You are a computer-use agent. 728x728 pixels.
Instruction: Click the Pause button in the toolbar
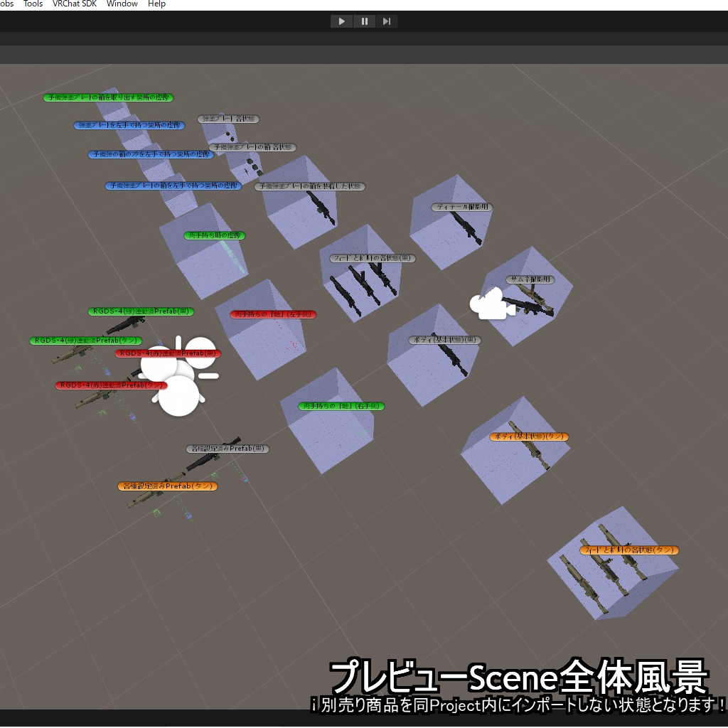click(365, 21)
